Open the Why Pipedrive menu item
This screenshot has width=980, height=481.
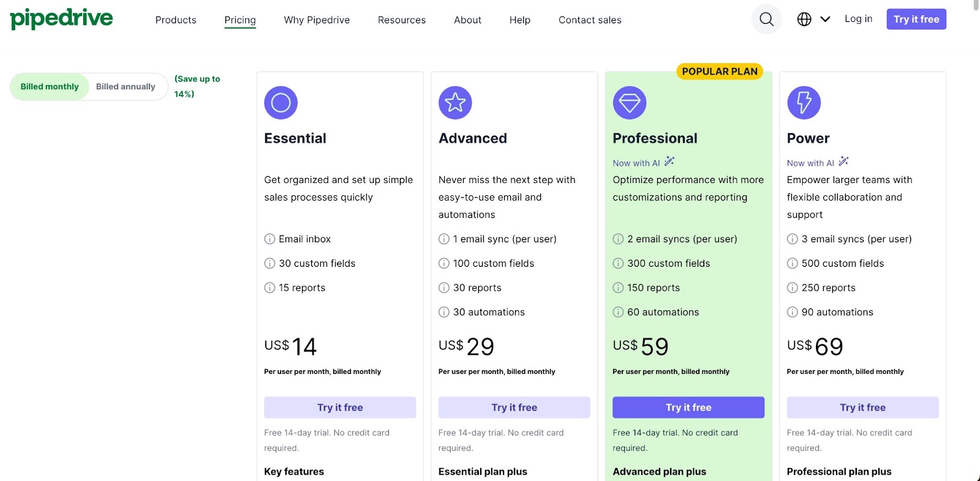(x=317, y=20)
